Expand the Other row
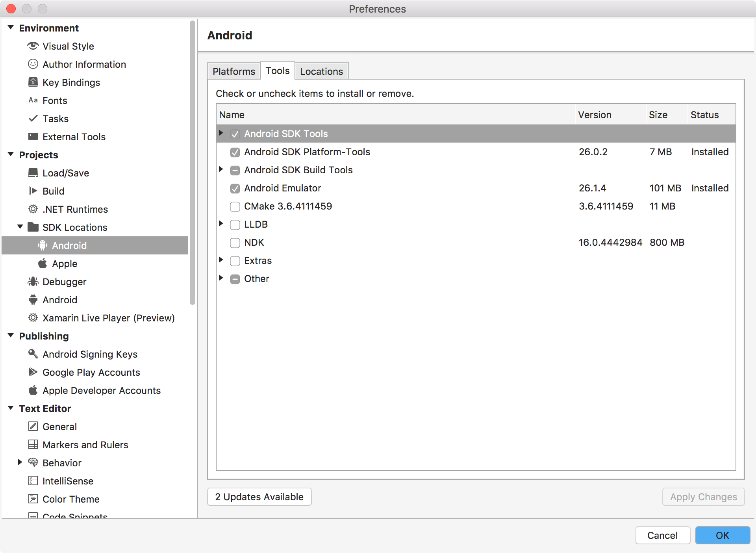 (x=221, y=278)
